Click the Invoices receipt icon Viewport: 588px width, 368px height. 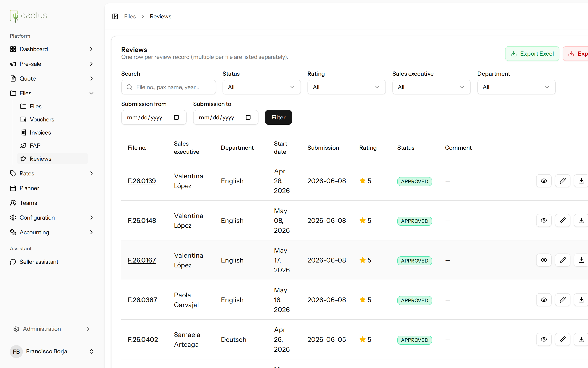click(x=23, y=132)
